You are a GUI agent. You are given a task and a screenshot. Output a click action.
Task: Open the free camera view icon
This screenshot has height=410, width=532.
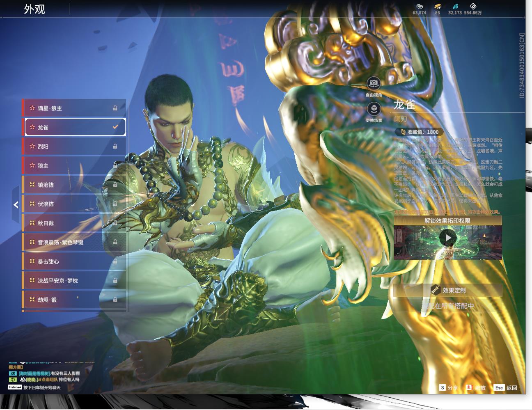pyautogui.click(x=374, y=83)
